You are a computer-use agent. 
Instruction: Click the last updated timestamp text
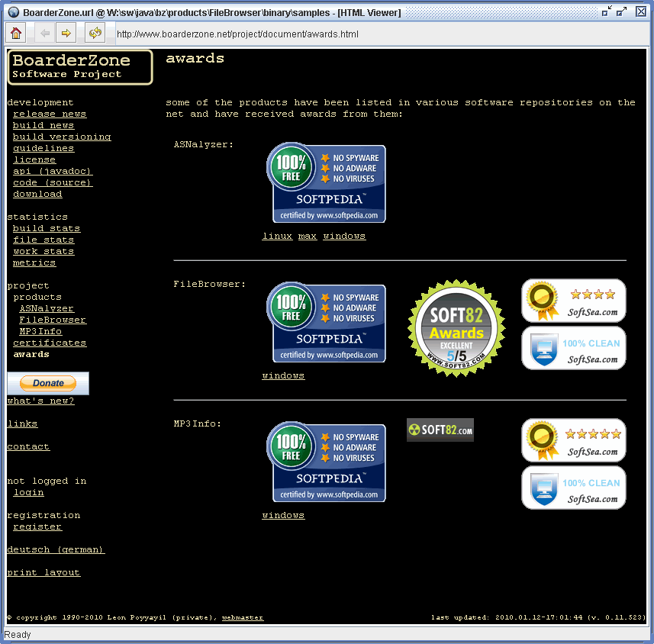538,617
